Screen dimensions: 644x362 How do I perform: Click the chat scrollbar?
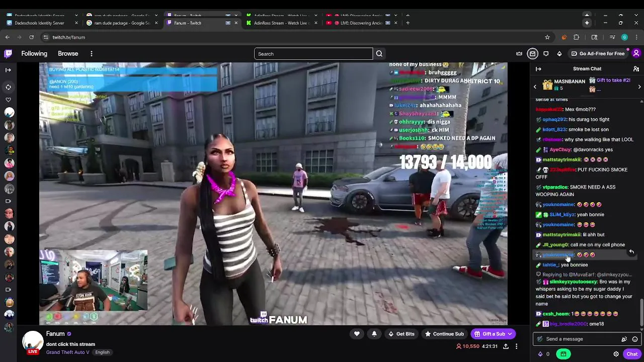(x=641, y=312)
